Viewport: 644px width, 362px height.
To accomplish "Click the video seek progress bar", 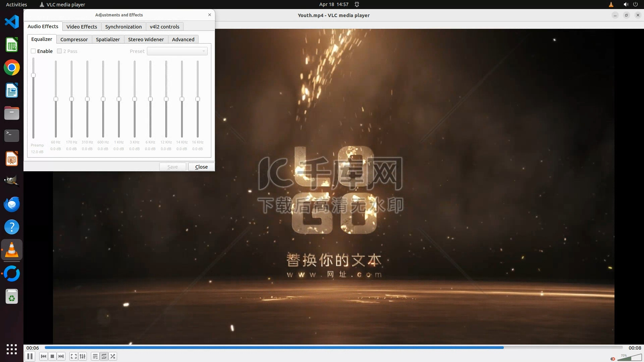I will pos(333,348).
